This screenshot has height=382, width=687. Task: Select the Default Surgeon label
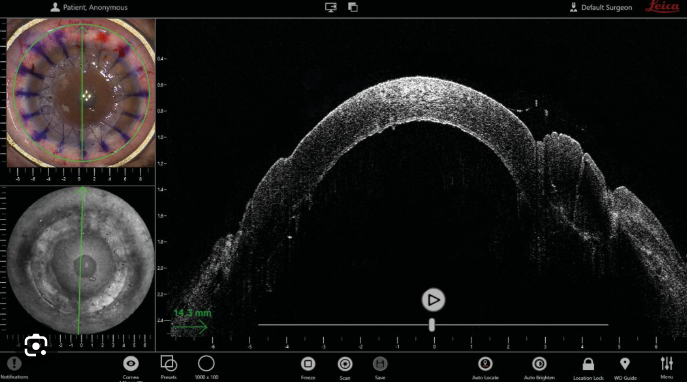coord(606,7)
